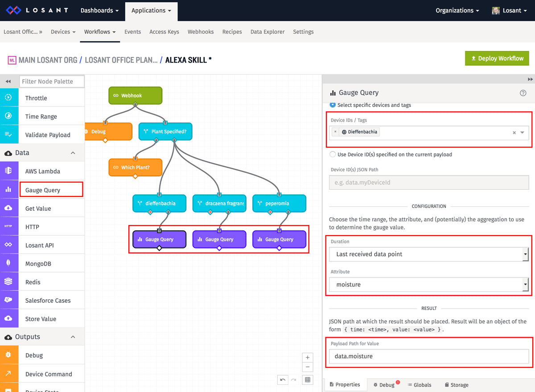Open the Workflows dropdown
This screenshot has height=392, width=535.
[100, 32]
